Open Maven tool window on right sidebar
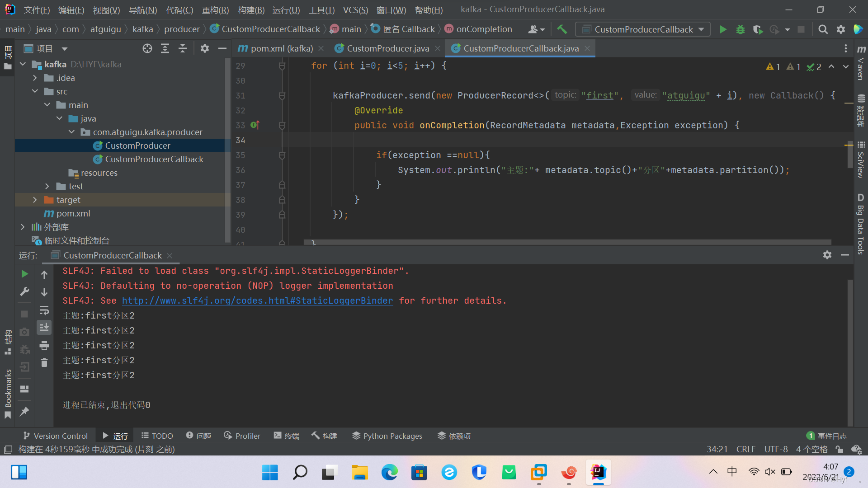The width and height of the screenshot is (868, 488). tap(861, 62)
